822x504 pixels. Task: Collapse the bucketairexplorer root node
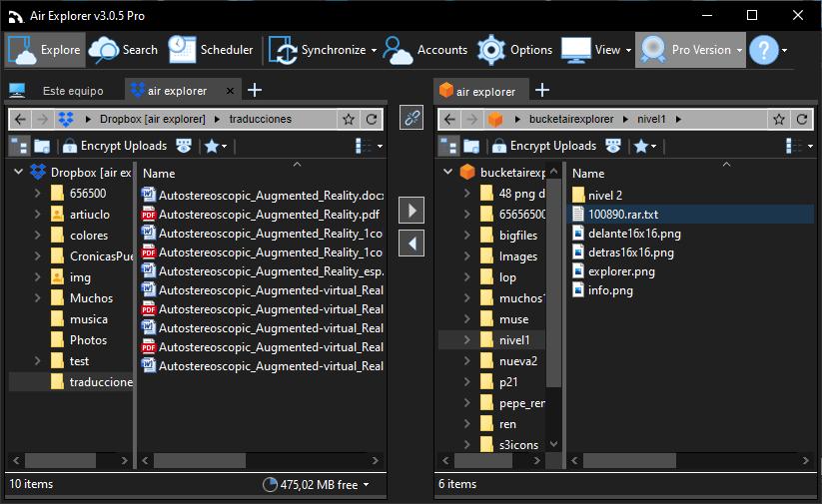[x=447, y=172]
